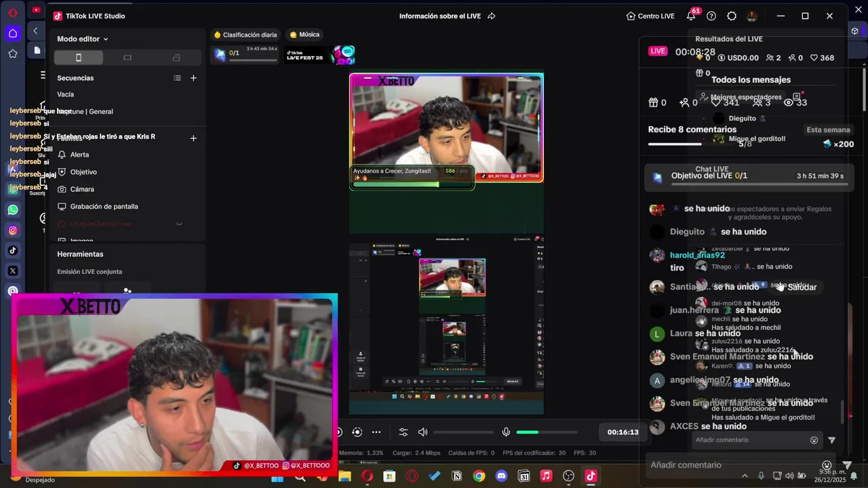Viewport: 868px width, 488px height.
Task: Adjust the microphone volume slider
Action: pyautogui.click(x=547, y=432)
